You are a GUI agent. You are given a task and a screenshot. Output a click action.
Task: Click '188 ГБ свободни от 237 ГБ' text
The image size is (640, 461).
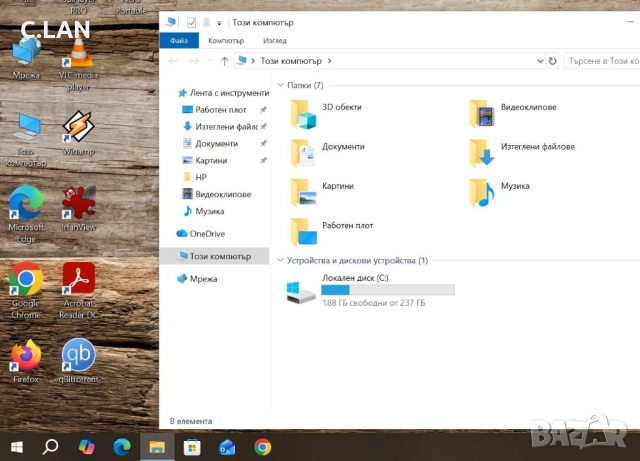coord(373,303)
